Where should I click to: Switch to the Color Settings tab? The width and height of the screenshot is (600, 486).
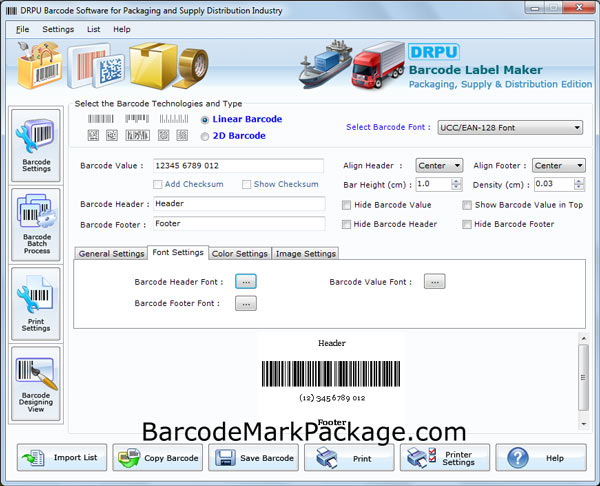coord(240,254)
